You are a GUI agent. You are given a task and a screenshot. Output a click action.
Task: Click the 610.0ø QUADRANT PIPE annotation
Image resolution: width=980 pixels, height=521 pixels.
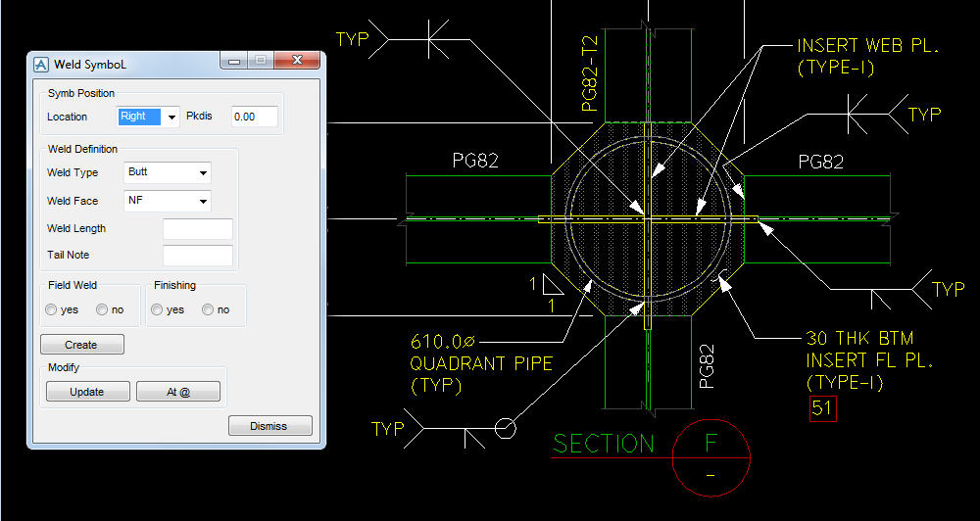(x=481, y=363)
